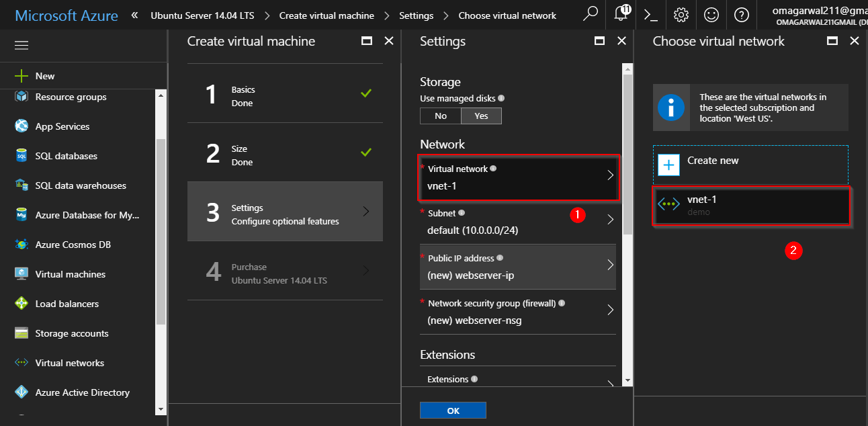Set managed disks to Yes
This screenshot has height=426, width=868.
click(x=481, y=116)
